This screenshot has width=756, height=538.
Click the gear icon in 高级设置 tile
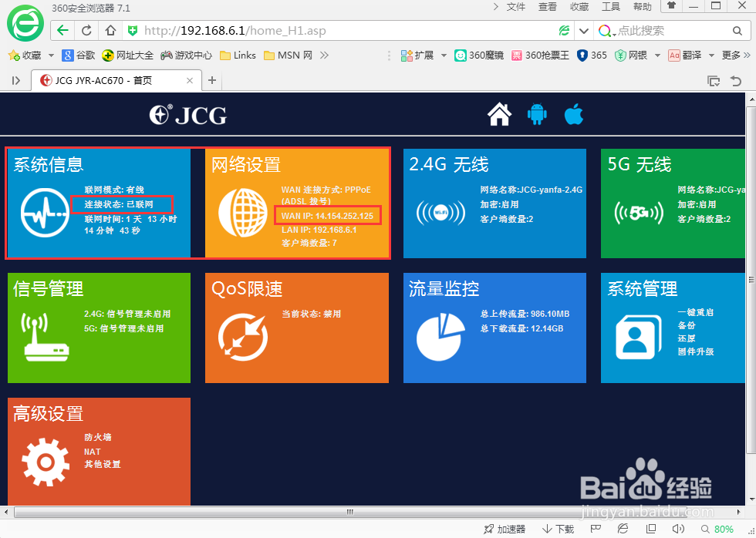click(x=44, y=461)
